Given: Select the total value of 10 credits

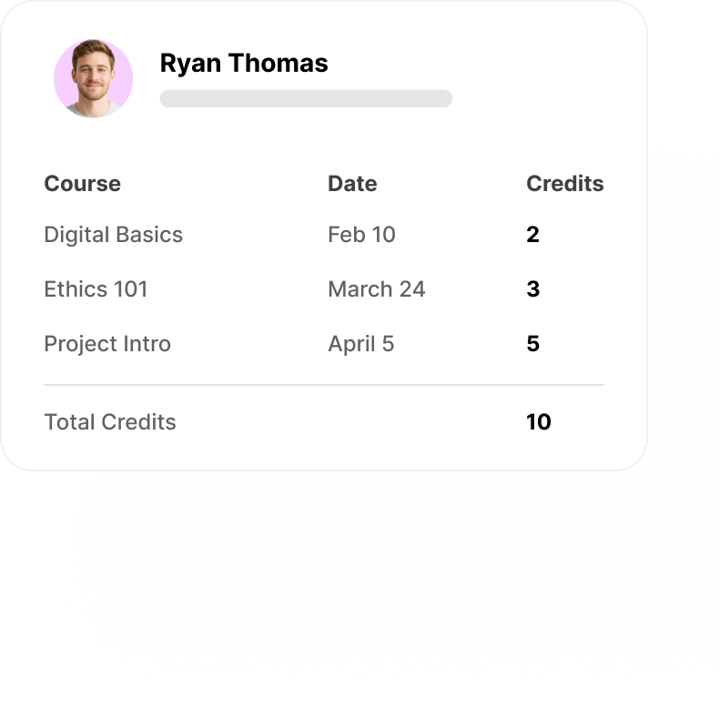Looking at the screenshot, I should 538,422.
